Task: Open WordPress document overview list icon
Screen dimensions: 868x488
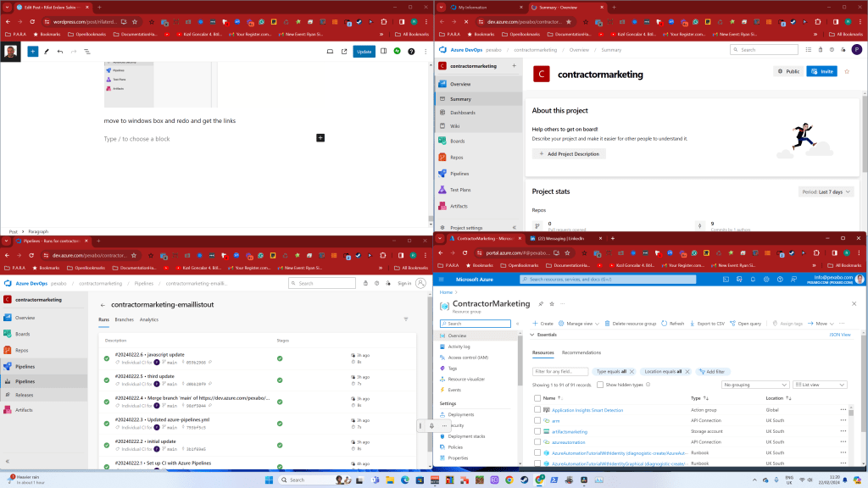Action: coord(87,52)
